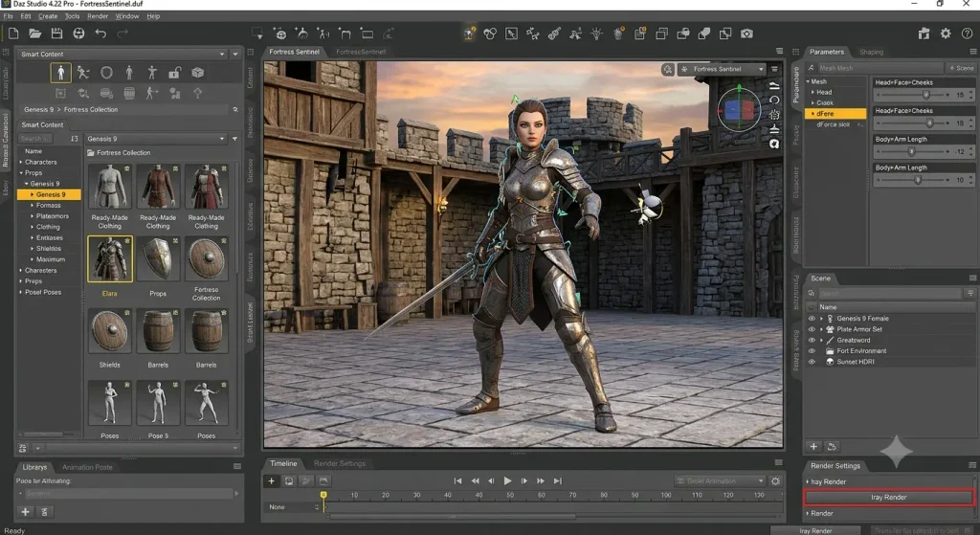Click the Render camera icon in the toolbar
Screen dimensions: 980x535
tap(746, 33)
